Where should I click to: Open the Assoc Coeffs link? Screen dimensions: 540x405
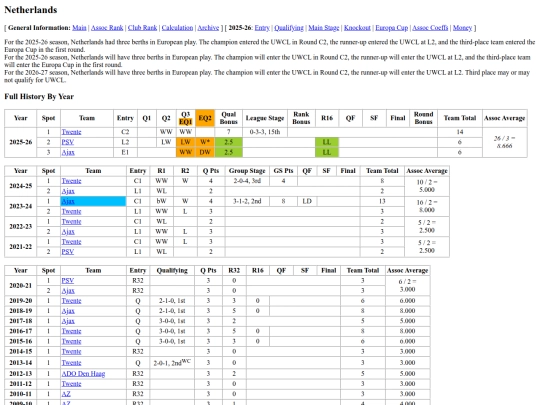(430, 28)
